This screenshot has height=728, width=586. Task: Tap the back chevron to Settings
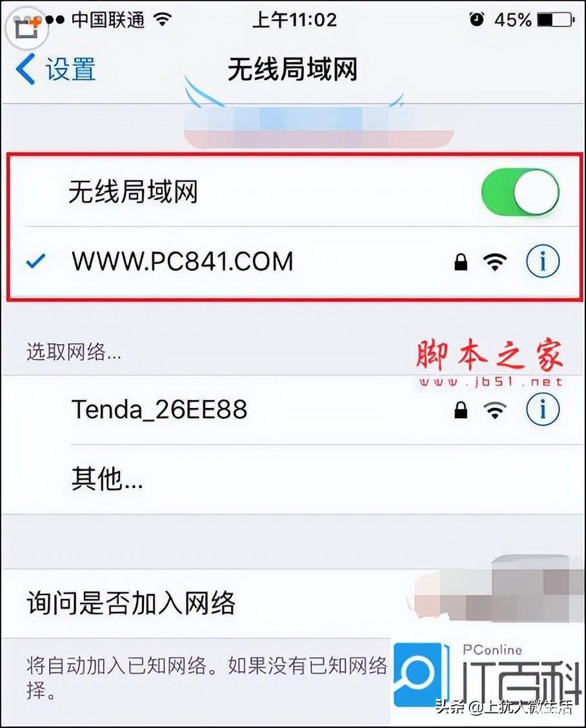tap(26, 69)
